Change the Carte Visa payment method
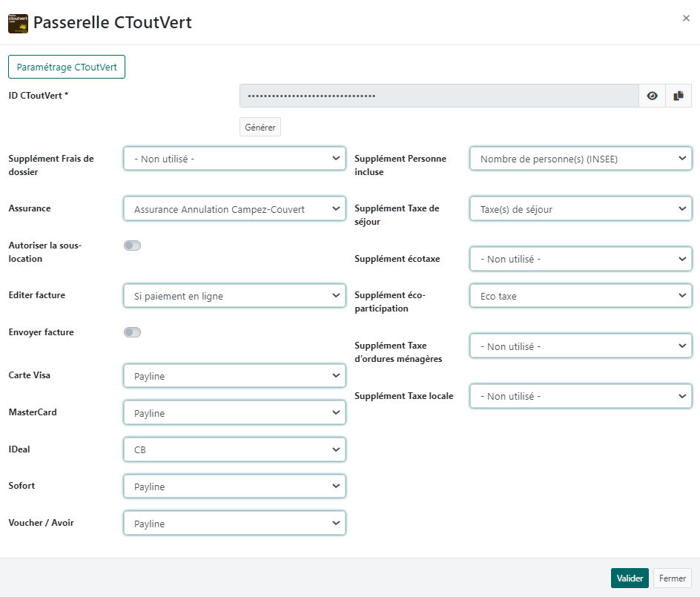This screenshot has height=597, width=700. point(234,376)
